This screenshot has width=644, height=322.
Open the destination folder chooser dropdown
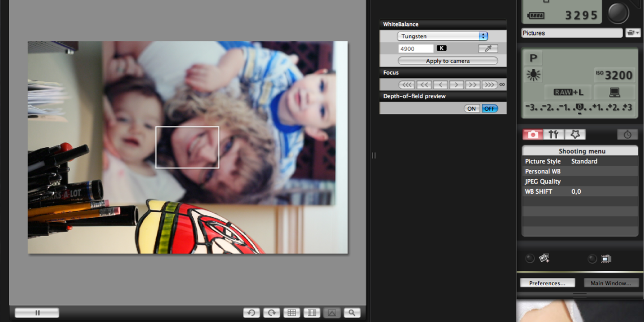[633, 33]
